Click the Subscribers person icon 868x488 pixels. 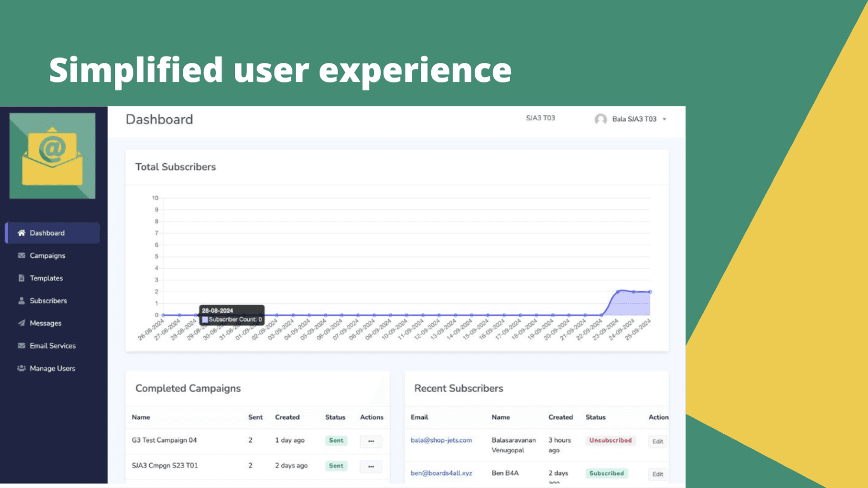(x=22, y=300)
